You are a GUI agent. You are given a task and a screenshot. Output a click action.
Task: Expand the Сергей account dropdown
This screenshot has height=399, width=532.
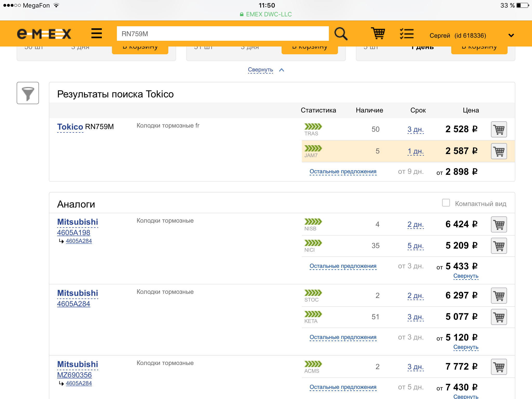tap(511, 36)
